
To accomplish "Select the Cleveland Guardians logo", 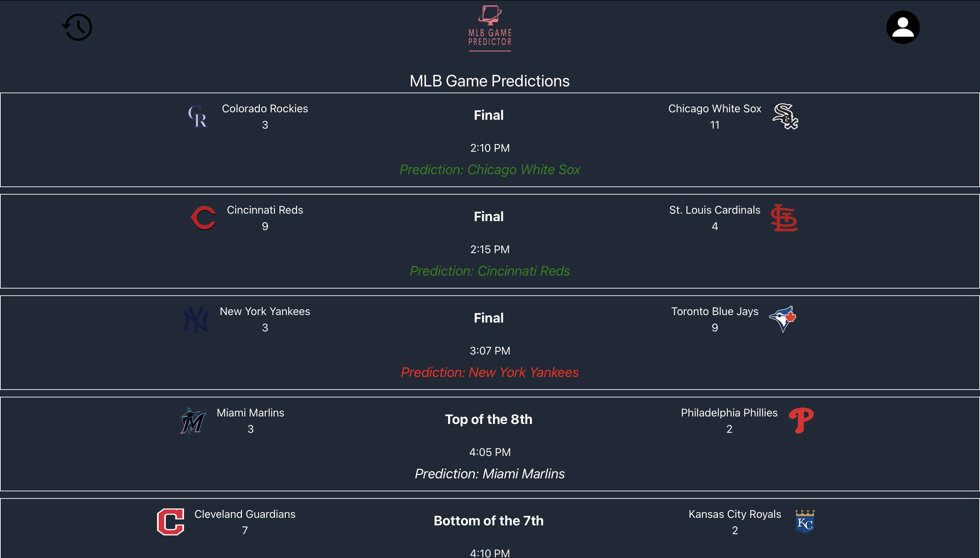I will pyautogui.click(x=170, y=522).
